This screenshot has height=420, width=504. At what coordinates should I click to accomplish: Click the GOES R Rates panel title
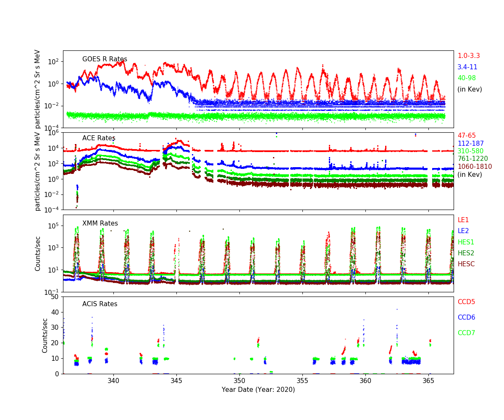[x=105, y=59]
